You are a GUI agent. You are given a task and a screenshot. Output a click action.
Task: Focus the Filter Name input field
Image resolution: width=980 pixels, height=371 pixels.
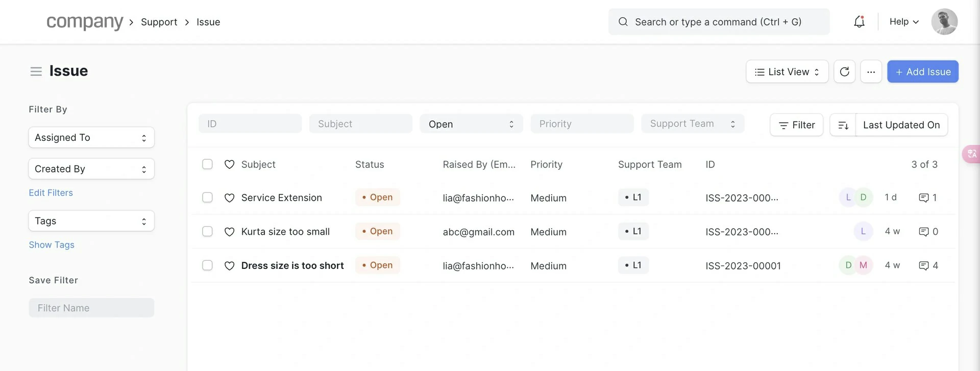click(91, 308)
